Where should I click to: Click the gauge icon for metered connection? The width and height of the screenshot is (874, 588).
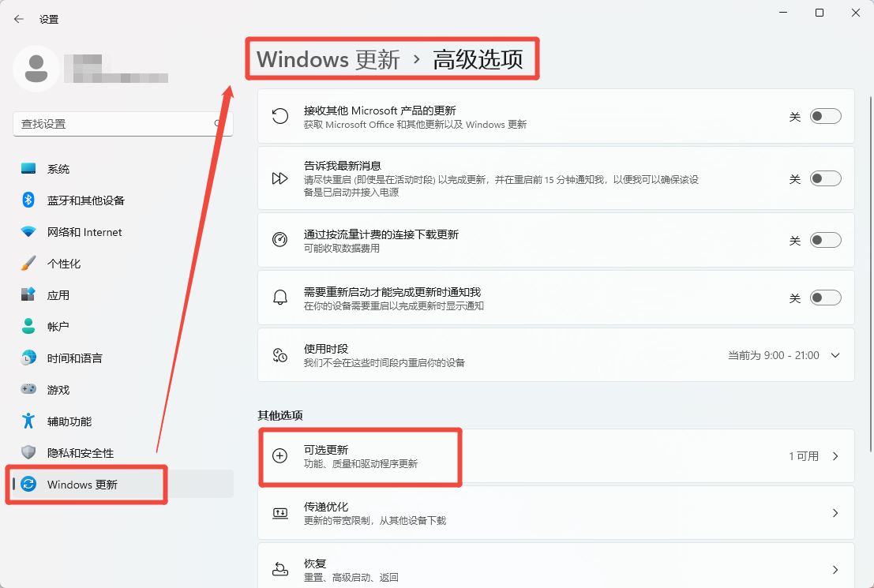279,240
